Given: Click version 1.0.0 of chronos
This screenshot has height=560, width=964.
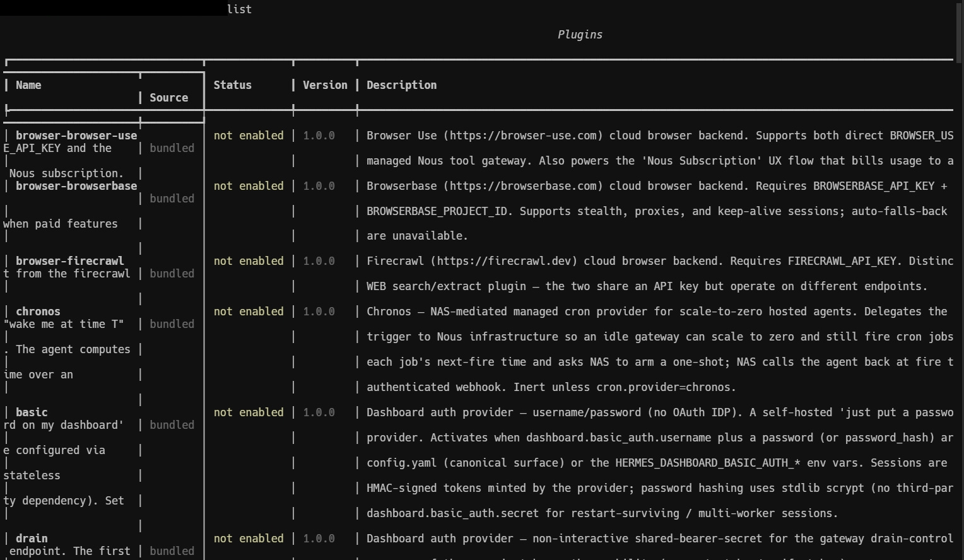Looking at the screenshot, I should pyautogui.click(x=319, y=312).
